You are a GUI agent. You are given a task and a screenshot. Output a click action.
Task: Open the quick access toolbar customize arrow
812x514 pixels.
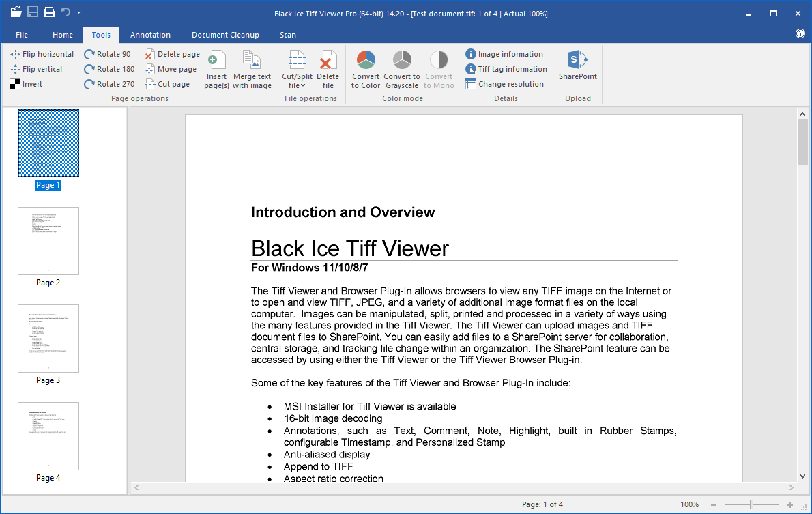79,12
